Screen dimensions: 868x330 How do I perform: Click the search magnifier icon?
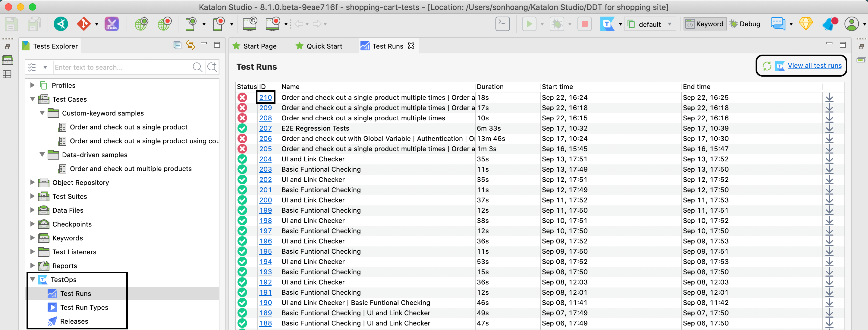(x=197, y=67)
